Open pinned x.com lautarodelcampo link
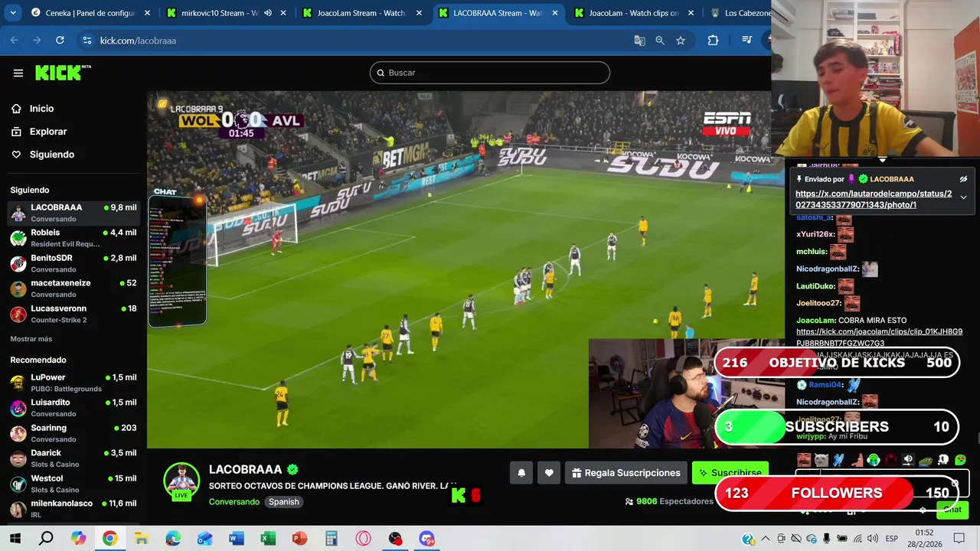This screenshot has width=980, height=551. tap(874, 199)
